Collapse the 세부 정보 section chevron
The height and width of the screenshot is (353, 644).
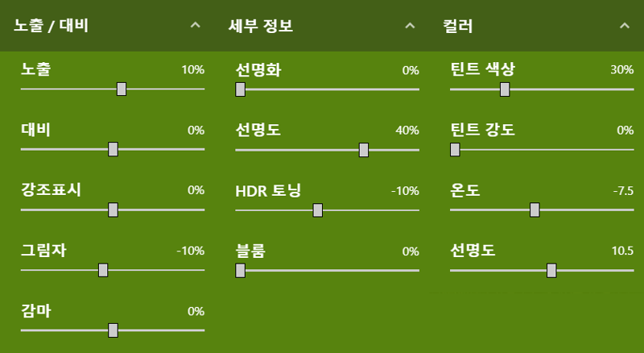pos(410,26)
